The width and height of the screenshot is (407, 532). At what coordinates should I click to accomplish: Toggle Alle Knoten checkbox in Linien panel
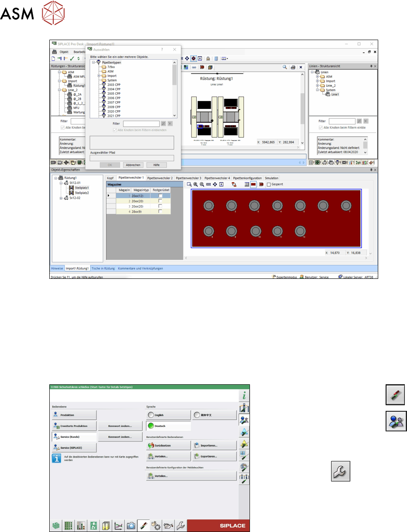click(x=321, y=128)
